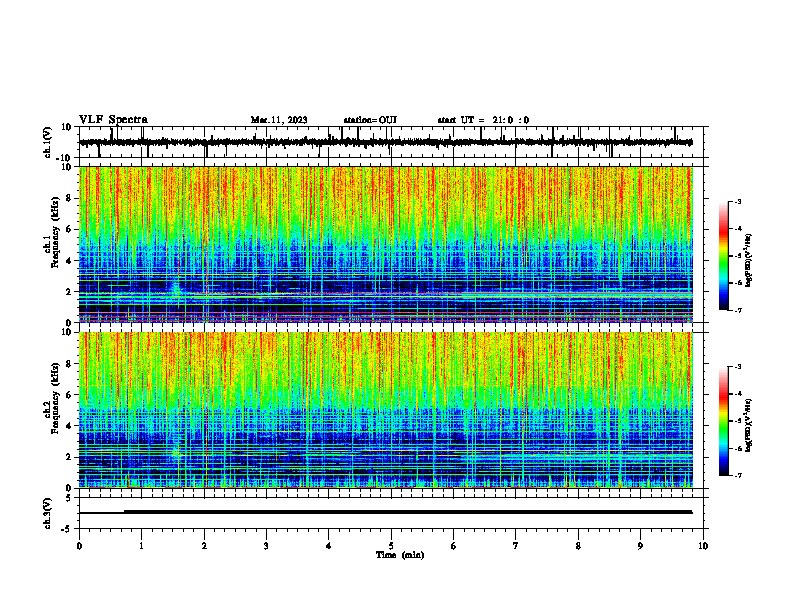
Task: Click the time axis tick label '10'
Action: coord(703,546)
